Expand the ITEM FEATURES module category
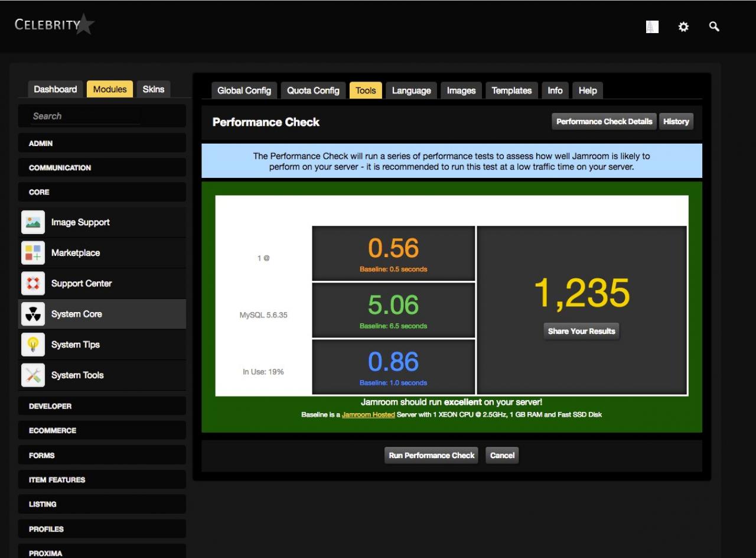Image resolution: width=756 pixels, height=558 pixels. tap(102, 479)
